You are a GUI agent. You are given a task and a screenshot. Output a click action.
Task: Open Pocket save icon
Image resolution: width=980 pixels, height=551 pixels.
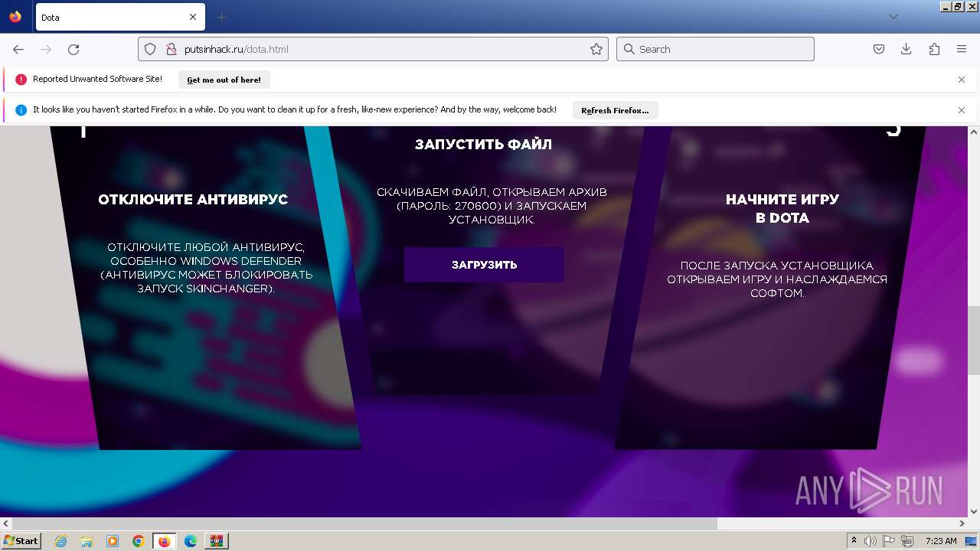[879, 49]
